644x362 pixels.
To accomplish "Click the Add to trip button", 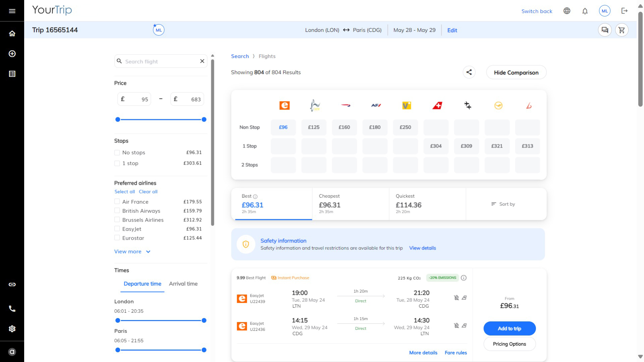I will click(509, 328).
